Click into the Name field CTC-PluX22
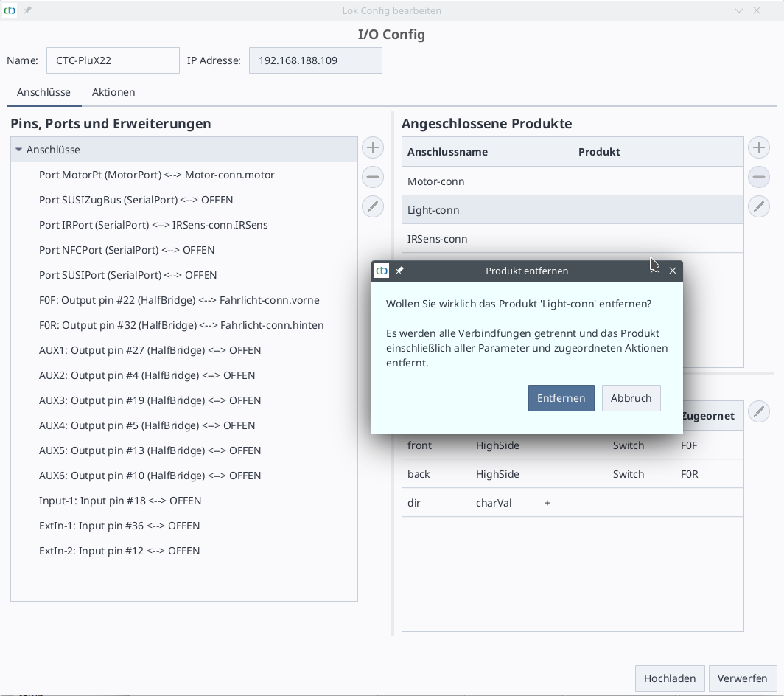The width and height of the screenshot is (784, 696). coord(113,60)
